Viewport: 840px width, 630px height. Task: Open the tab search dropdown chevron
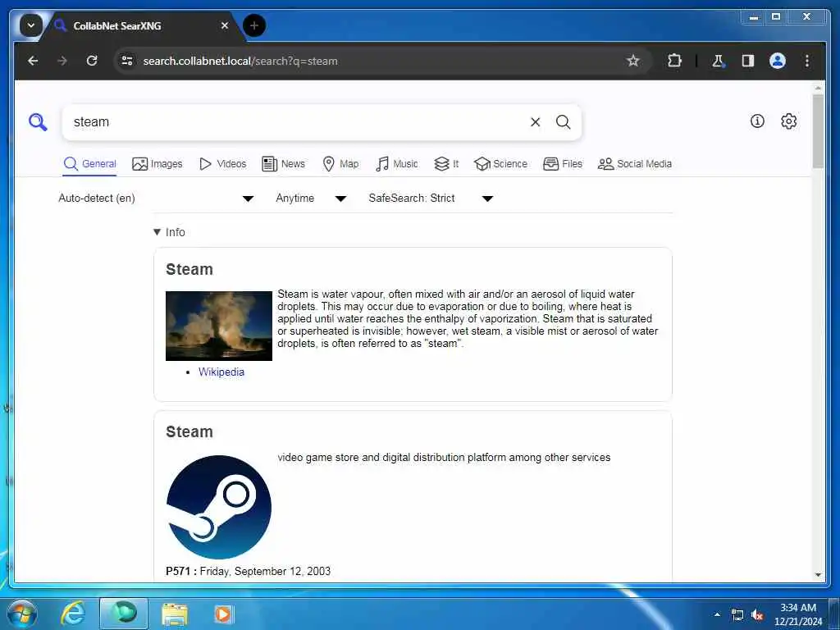point(31,25)
